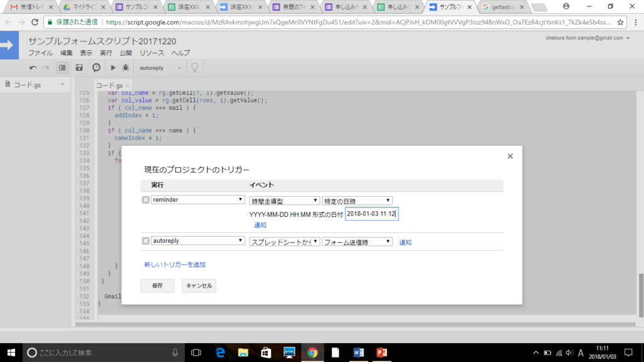Expand コード.gs file options arrow
This screenshot has height=362, width=644.
pos(62,85)
